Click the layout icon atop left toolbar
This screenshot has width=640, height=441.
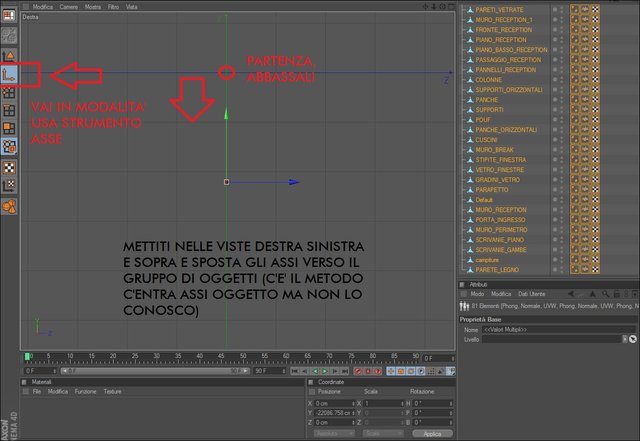(9, 16)
